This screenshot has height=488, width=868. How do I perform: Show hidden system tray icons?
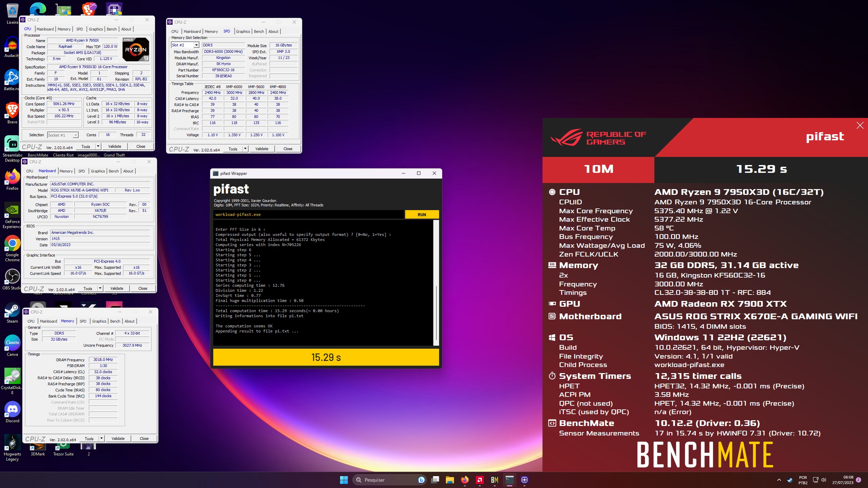(779, 480)
